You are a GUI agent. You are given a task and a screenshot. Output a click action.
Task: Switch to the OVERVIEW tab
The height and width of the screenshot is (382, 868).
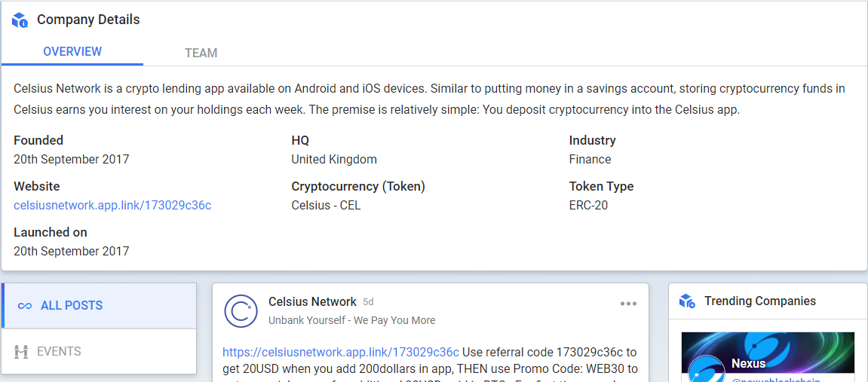72,52
